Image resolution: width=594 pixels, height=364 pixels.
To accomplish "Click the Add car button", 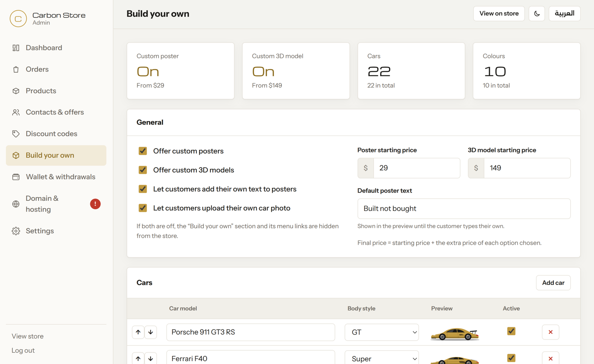I will pos(553,283).
